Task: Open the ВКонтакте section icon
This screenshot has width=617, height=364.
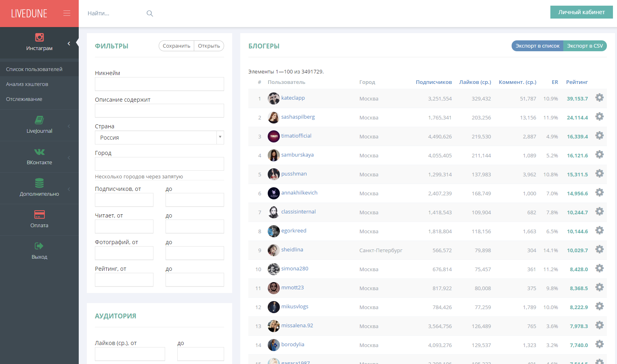Action: point(39,152)
